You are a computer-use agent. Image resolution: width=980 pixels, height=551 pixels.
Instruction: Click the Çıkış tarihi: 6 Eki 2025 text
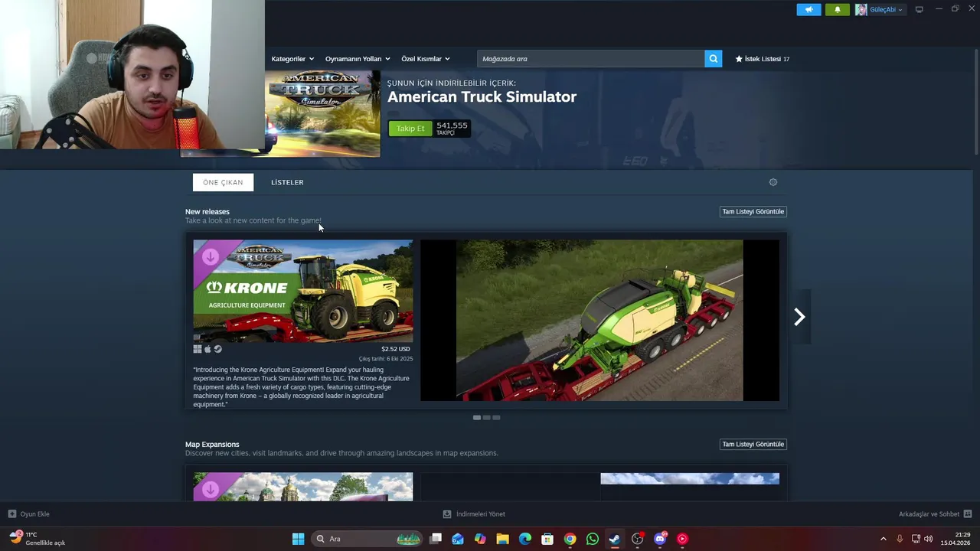(386, 359)
